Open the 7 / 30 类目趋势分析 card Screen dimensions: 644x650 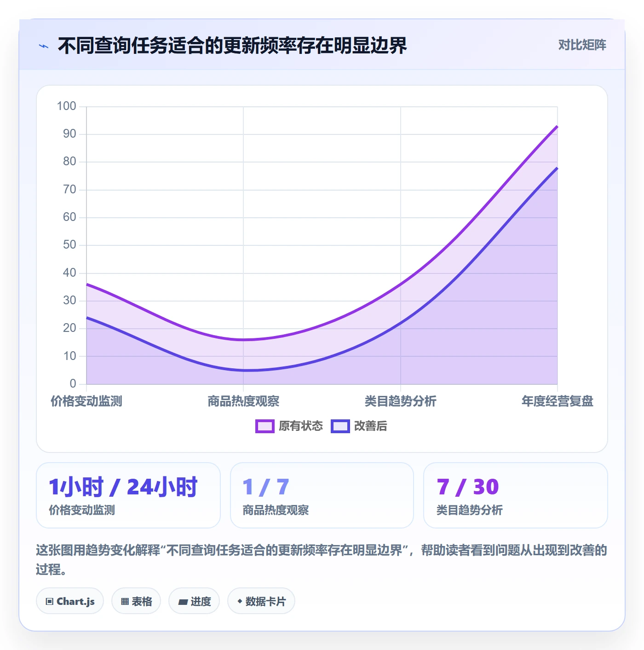pyautogui.click(x=516, y=495)
